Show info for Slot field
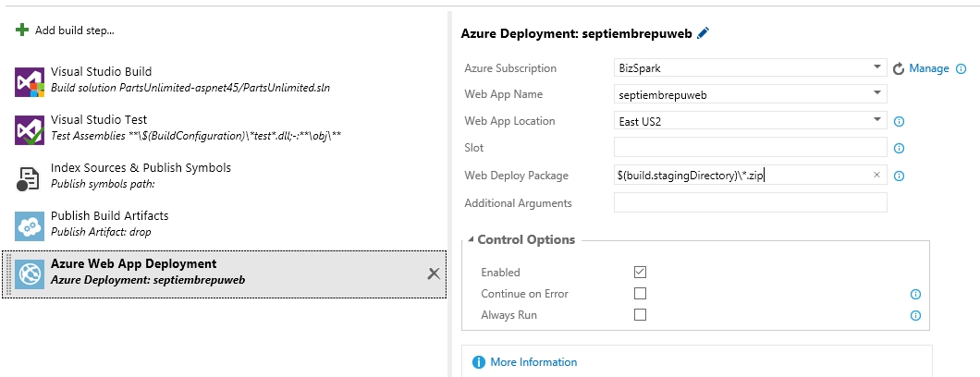Image resolution: width=980 pixels, height=377 pixels. 900,149
